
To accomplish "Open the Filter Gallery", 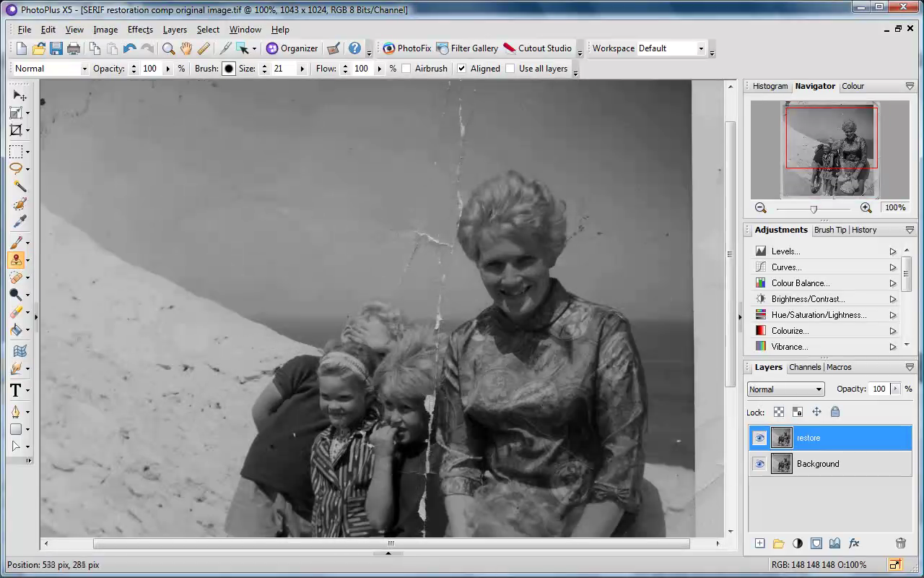I will point(467,48).
